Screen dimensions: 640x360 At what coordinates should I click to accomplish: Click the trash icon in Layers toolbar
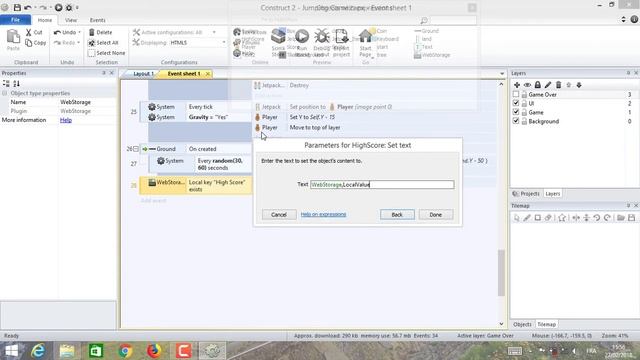pos(558,85)
